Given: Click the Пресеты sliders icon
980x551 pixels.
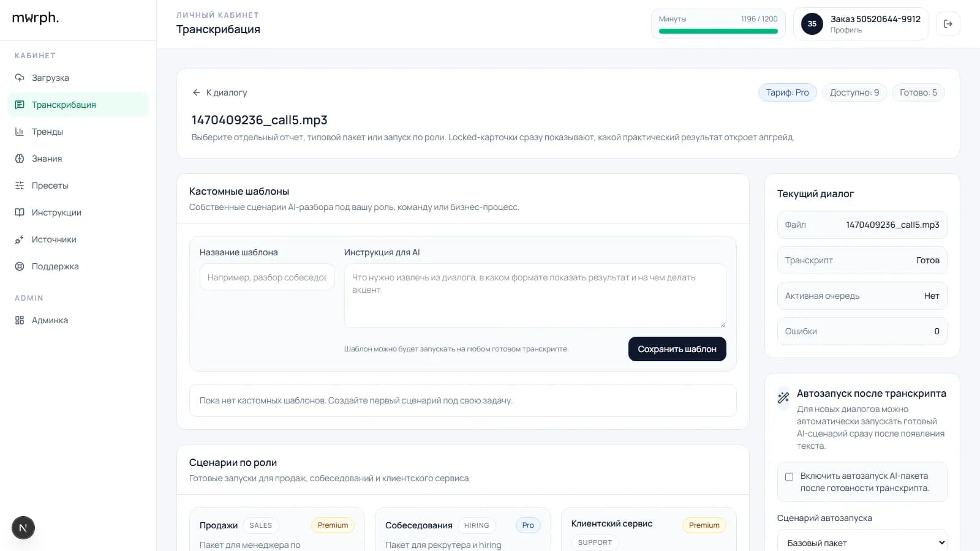Looking at the screenshot, I should pyautogui.click(x=20, y=186).
